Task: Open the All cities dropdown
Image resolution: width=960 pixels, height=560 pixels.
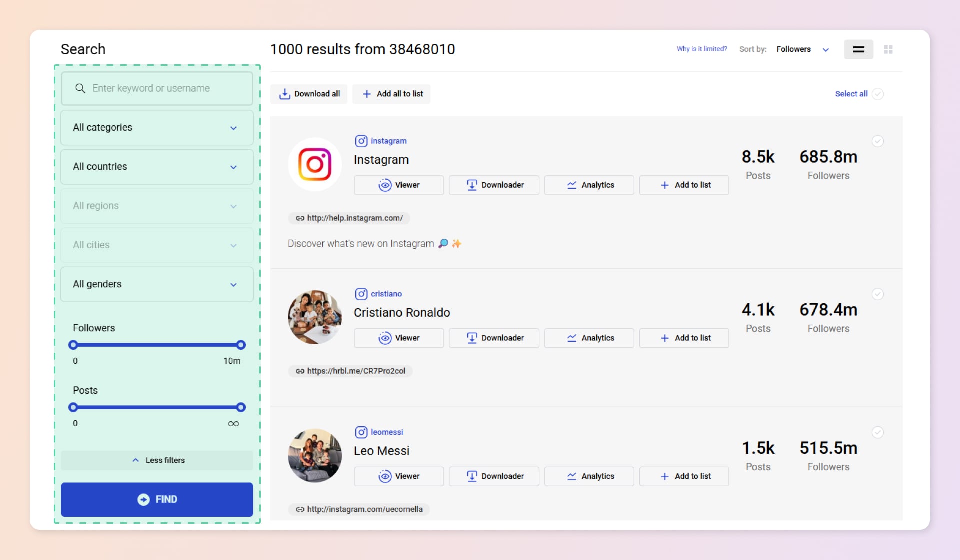Action: 157,245
